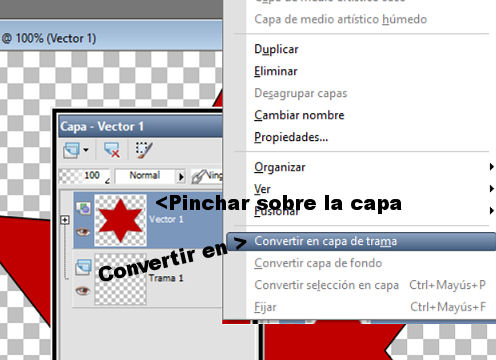This screenshot has height=360, width=496.
Task: Select the Vector 1 red star thumbnail
Action: click(120, 220)
